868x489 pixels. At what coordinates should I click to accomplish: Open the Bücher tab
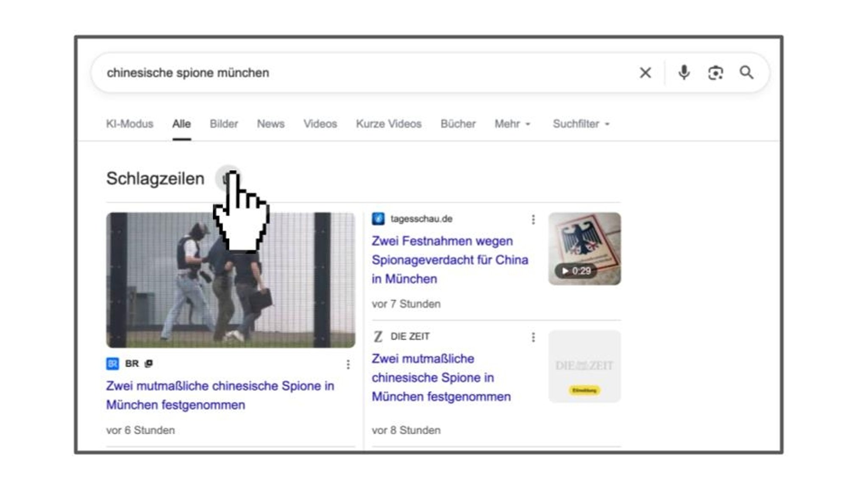pos(458,124)
